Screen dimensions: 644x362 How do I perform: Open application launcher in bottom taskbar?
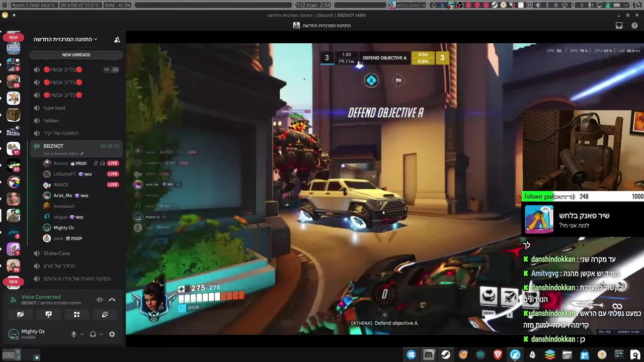tap(411, 355)
